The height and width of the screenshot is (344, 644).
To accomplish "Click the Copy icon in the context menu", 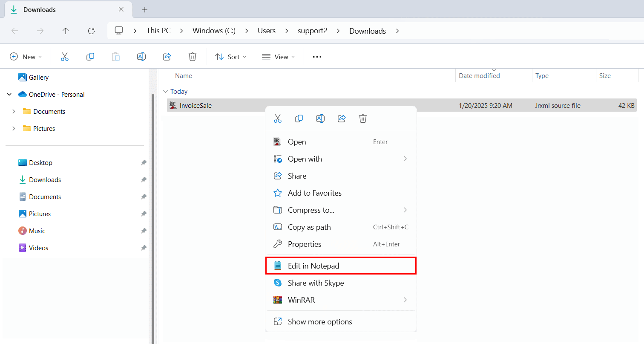I will (x=299, y=119).
